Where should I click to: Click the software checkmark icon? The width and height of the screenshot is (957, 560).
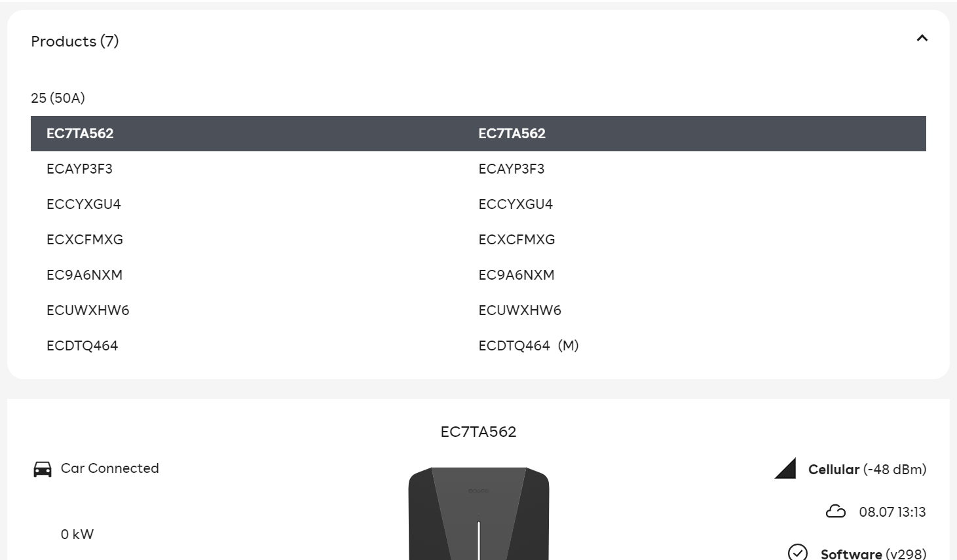point(797,552)
